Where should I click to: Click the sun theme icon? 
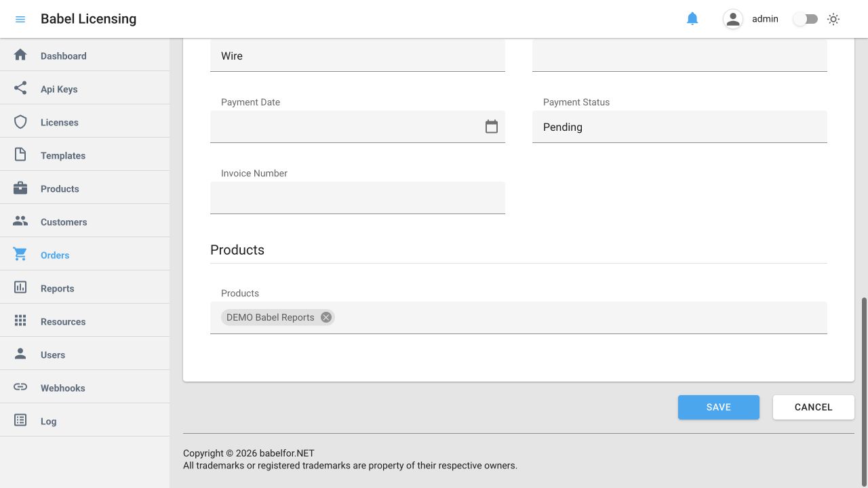point(833,19)
